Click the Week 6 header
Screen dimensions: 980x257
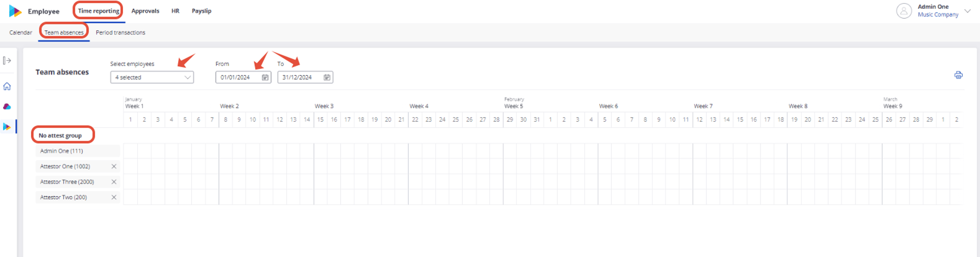point(608,106)
